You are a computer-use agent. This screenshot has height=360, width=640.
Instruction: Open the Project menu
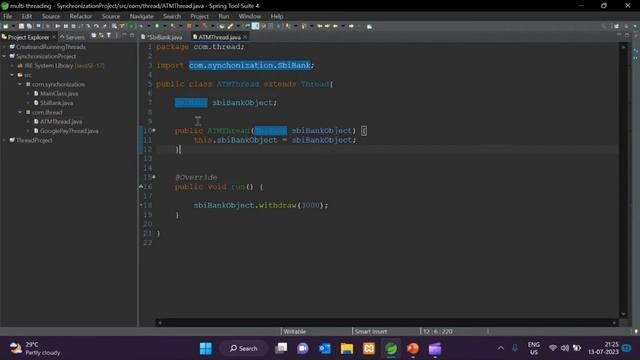(x=199, y=16)
